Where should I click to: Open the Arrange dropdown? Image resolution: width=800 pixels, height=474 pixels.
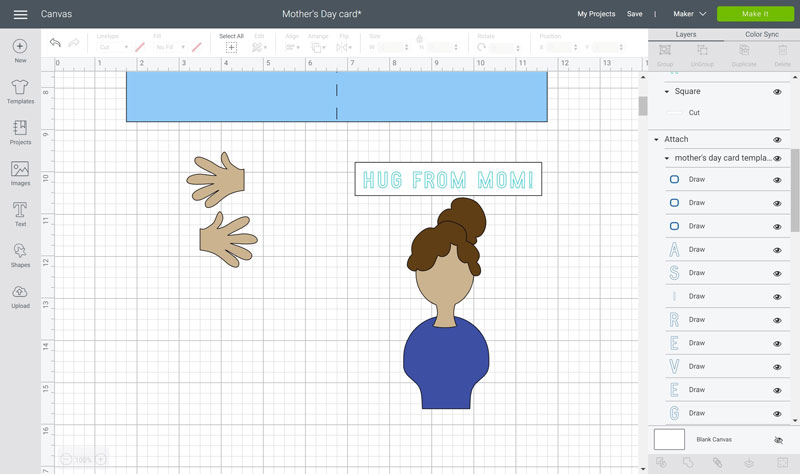(x=318, y=47)
